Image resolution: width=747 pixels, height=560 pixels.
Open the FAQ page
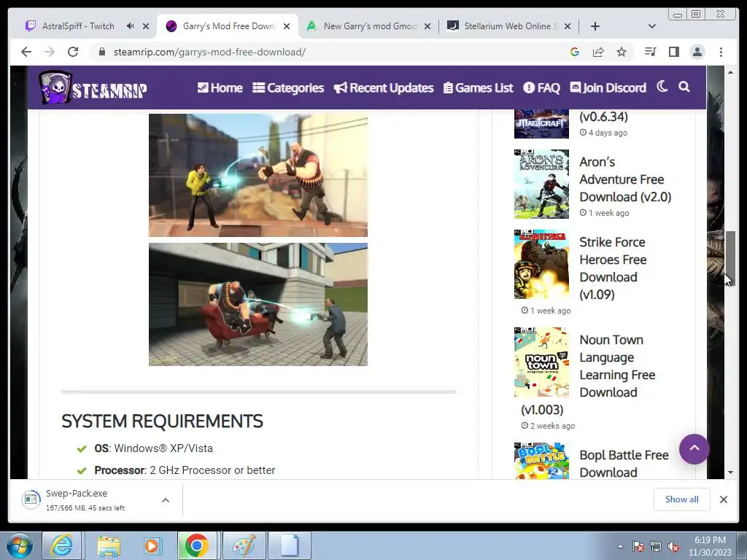(542, 87)
